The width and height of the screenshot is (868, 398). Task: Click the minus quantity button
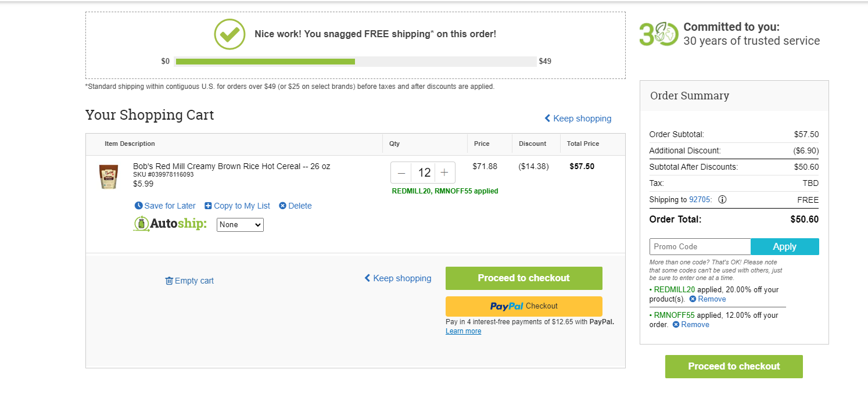point(401,173)
